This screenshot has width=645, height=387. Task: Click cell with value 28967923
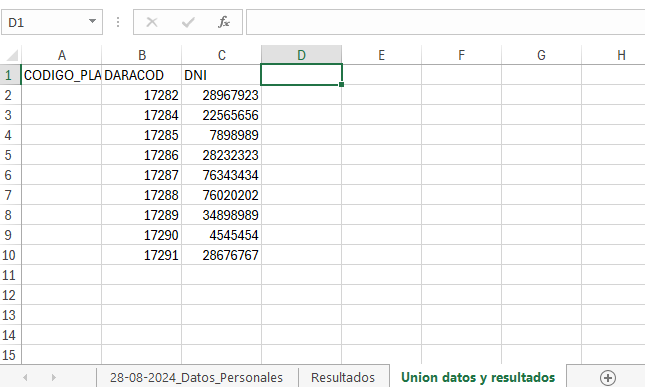(221, 95)
